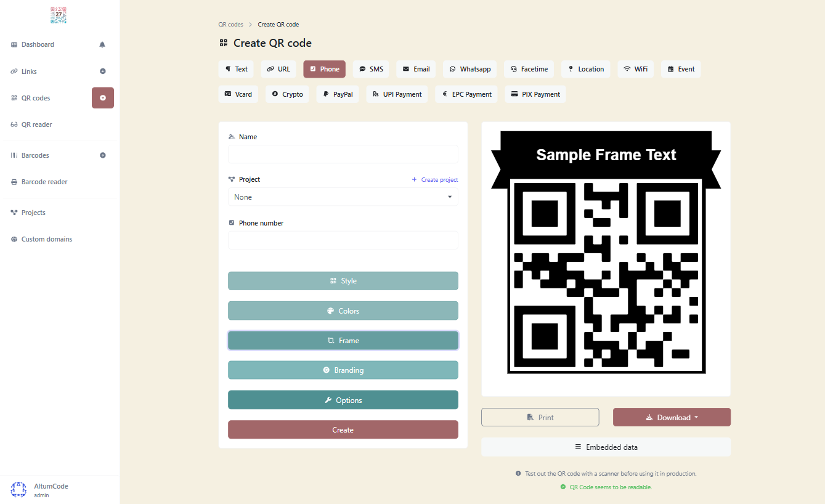The height and width of the screenshot is (504, 825).
Task: Click the plus icon beside Barcodes
Action: click(103, 155)
